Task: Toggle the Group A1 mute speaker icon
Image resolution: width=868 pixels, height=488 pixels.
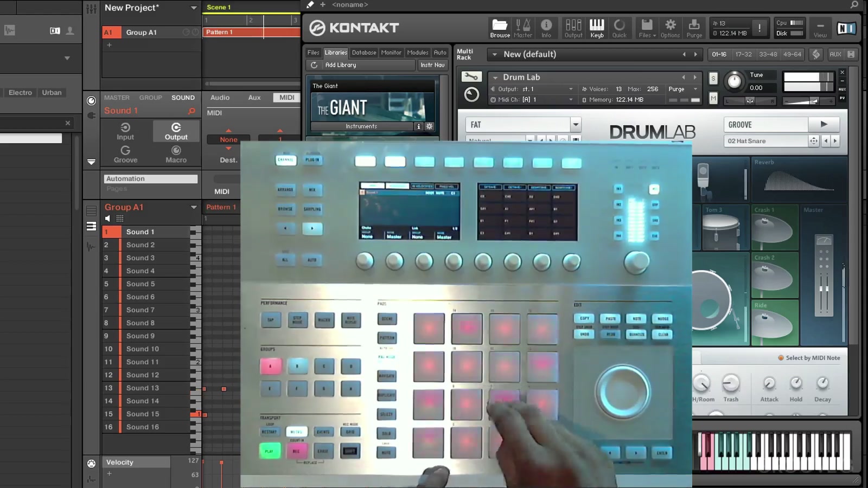Action: [x=107, y=219]
